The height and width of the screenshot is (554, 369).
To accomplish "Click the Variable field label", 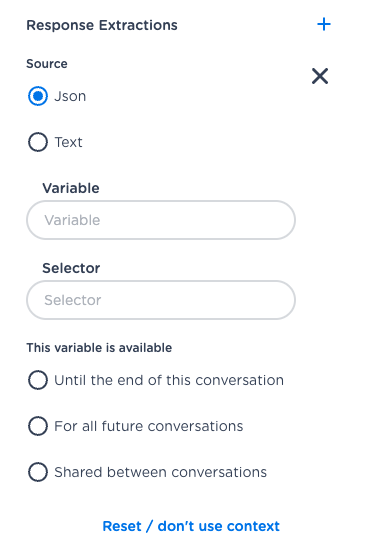I will click(x=71, y=188).
